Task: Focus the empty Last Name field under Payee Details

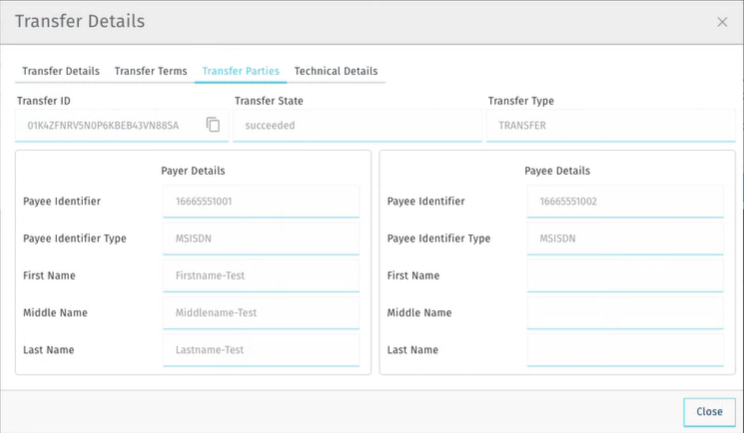Action: (x=624, y=350)
